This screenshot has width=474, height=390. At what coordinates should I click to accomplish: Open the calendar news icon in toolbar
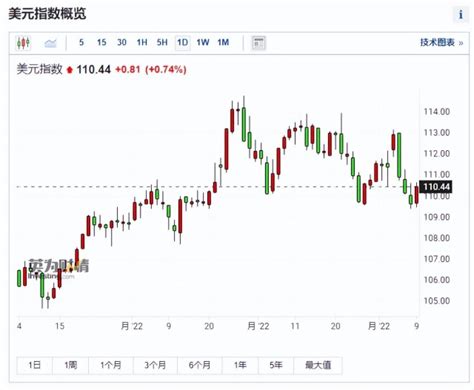click(259, 43)
